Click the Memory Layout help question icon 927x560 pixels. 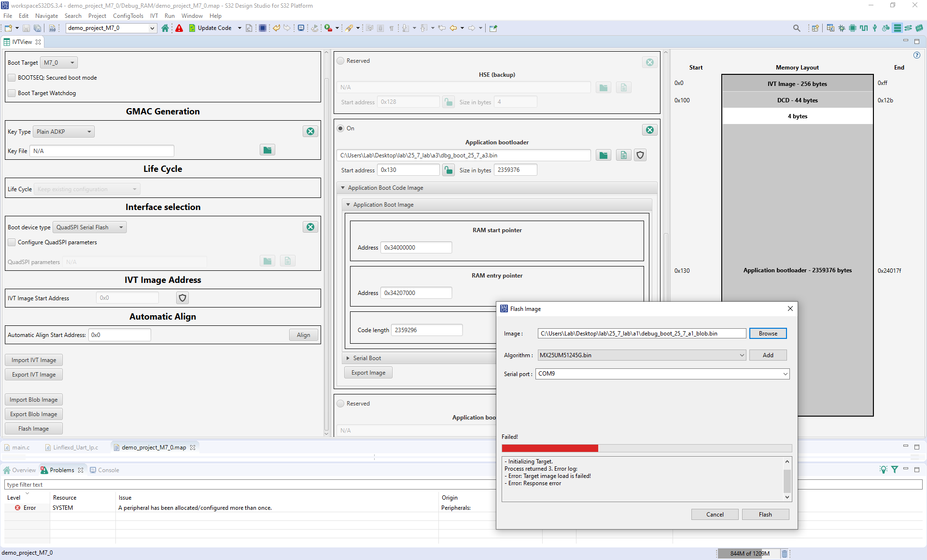[917, 55]
